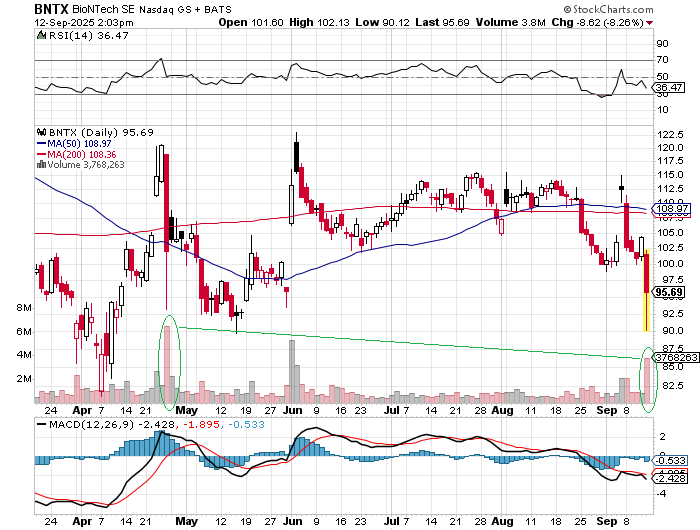Screen dimensions: 700x530
Task: Click the Volume 3.8M header value
Action: (x=510, y=22)
